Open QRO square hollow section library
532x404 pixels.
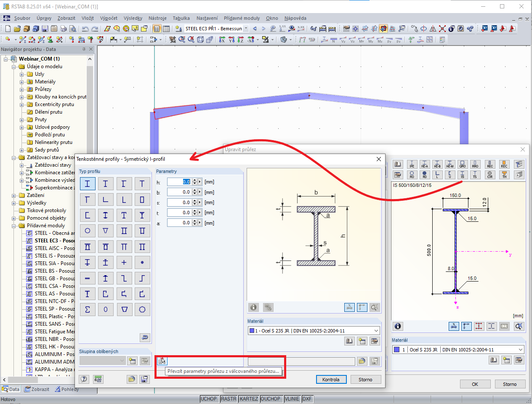(463, 164)
